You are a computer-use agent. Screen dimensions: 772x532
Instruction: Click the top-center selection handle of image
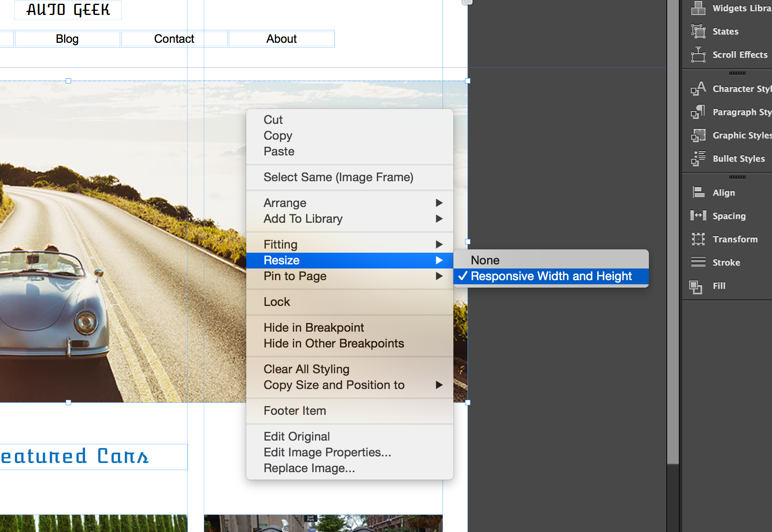(x=68, y=81)
